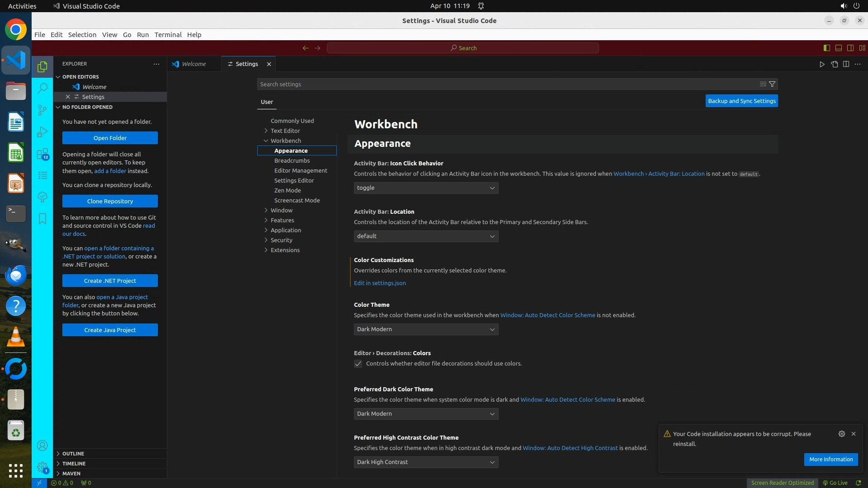The image size is (868, 488).
Task: Open the Manage gear icon
Action: pos(42,467)
